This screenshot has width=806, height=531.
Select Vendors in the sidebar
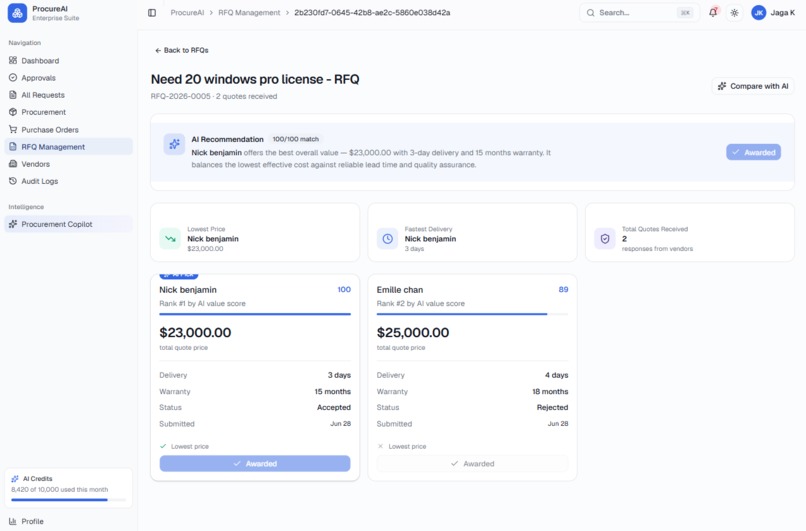coord(68,164)
